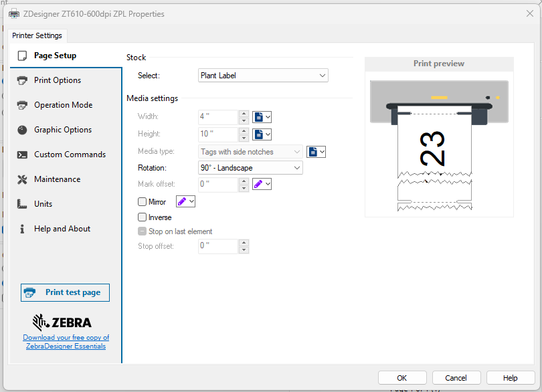
Task: Increase the Width spinner value
Action: [x=244, y=113]
